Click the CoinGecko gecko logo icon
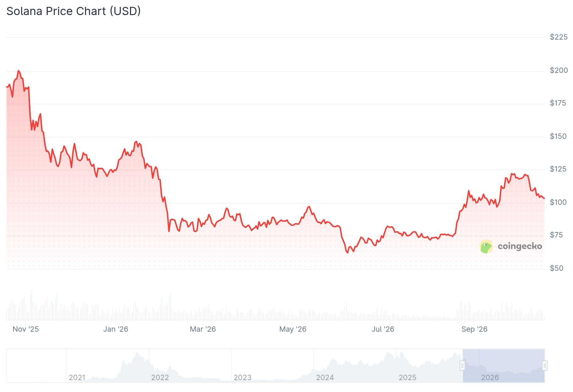This screenshot has width=573, height=392. 486,247
